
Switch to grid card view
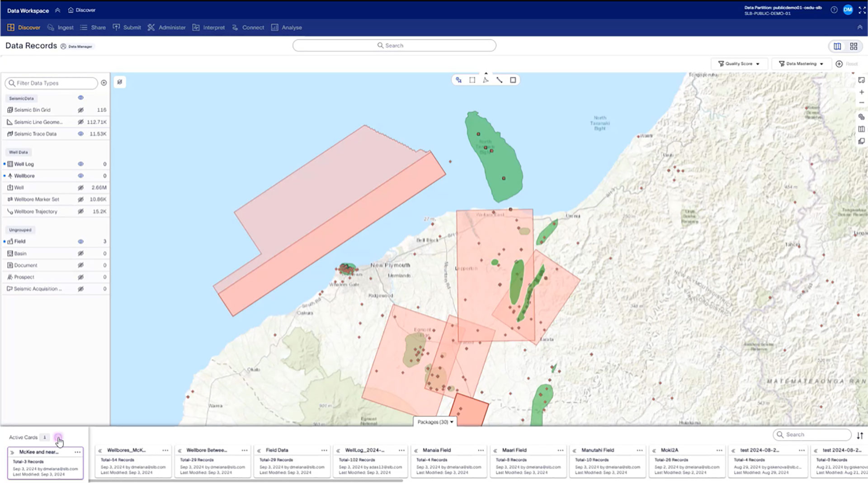click(x=854, y=46)
